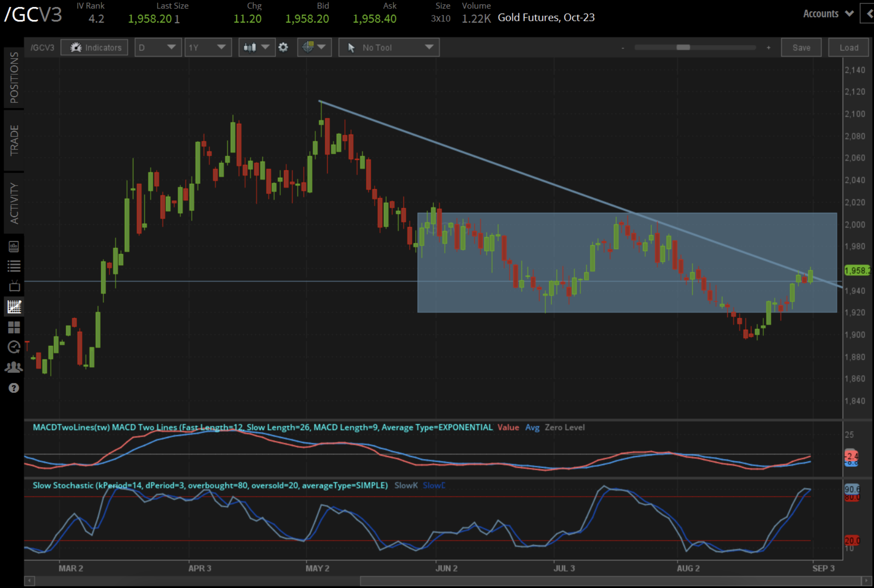Switch to the POSITIONS tab

pos(14,78)
